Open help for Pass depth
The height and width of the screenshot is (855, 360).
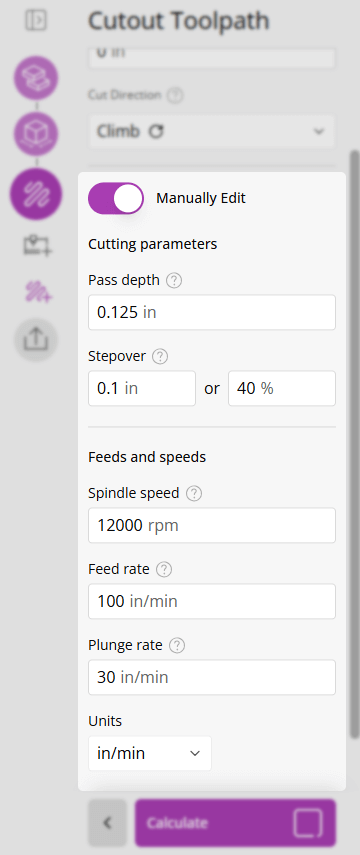point(174,281)
